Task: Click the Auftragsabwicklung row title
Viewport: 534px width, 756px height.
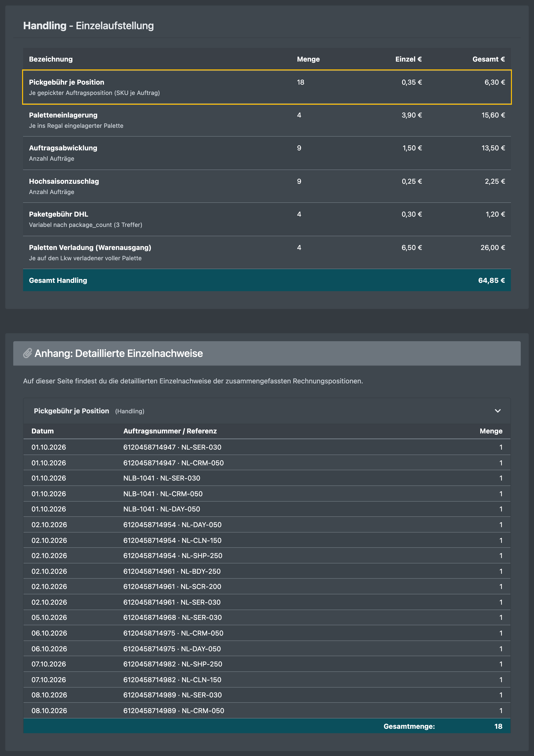Action: tap(63, 148)
